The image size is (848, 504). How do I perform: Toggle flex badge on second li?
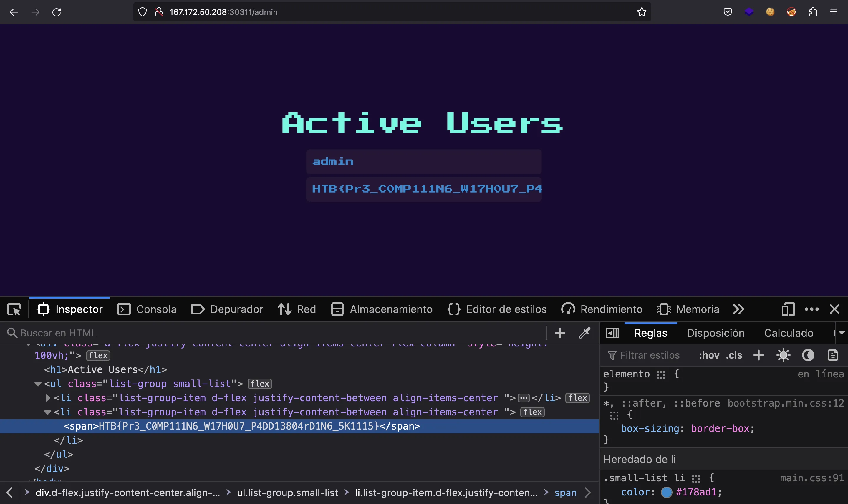coord(533,412)
